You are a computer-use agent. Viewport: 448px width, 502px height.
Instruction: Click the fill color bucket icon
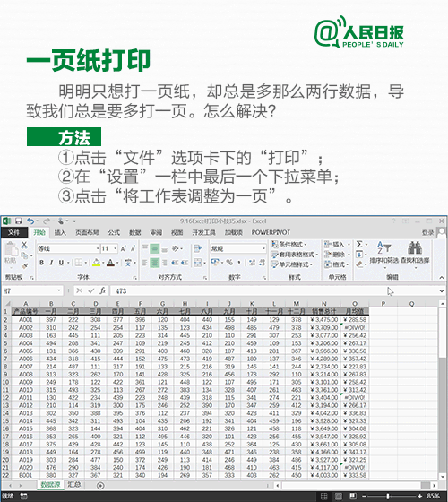point(96,263)
